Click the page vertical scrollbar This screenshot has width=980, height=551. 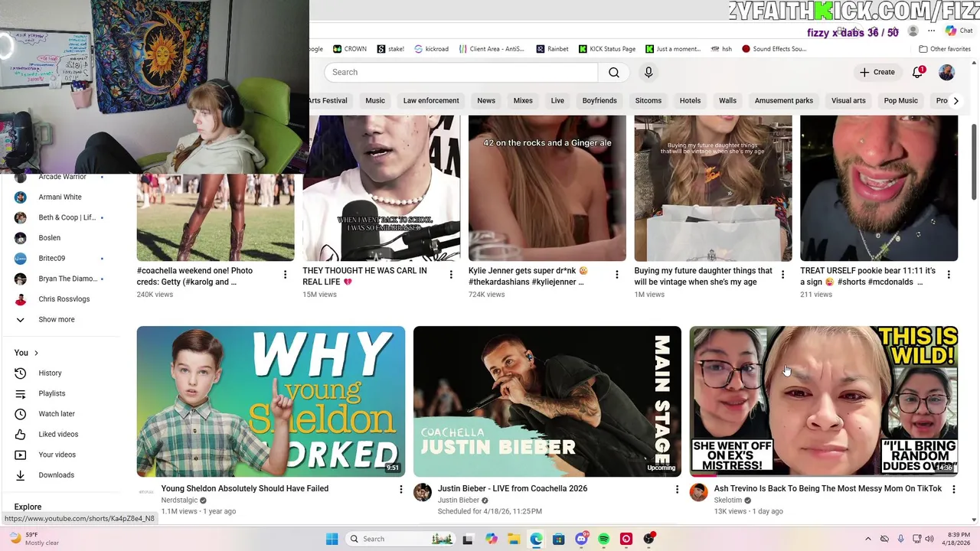click(x=974, y=161)
